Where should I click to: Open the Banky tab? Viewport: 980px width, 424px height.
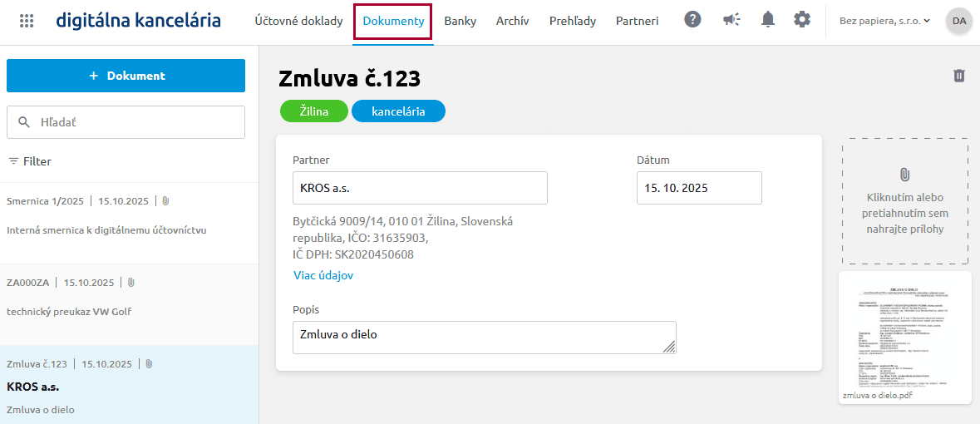[460, 21]
